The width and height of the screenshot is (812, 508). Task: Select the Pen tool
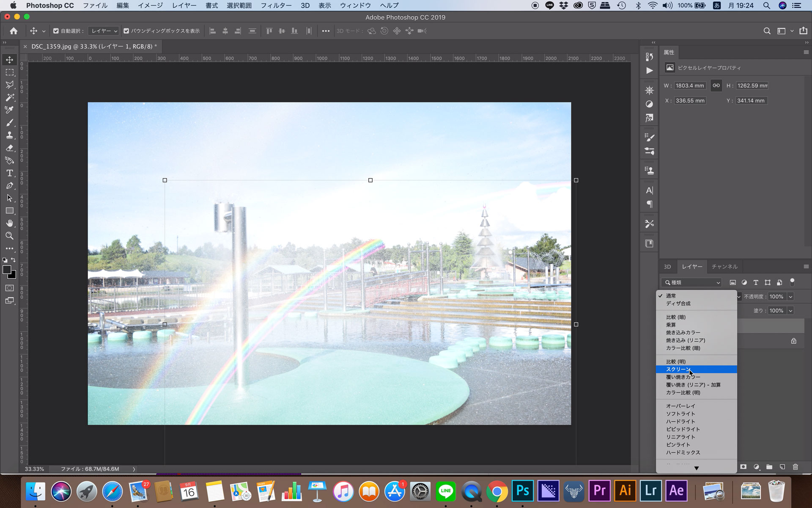[x=10, y=185]
